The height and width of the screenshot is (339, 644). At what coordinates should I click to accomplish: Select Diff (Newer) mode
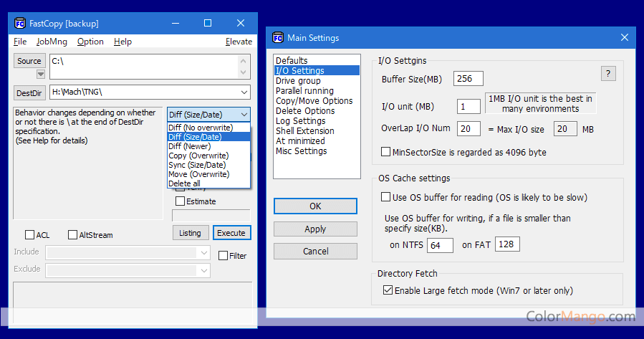[208, 146]
